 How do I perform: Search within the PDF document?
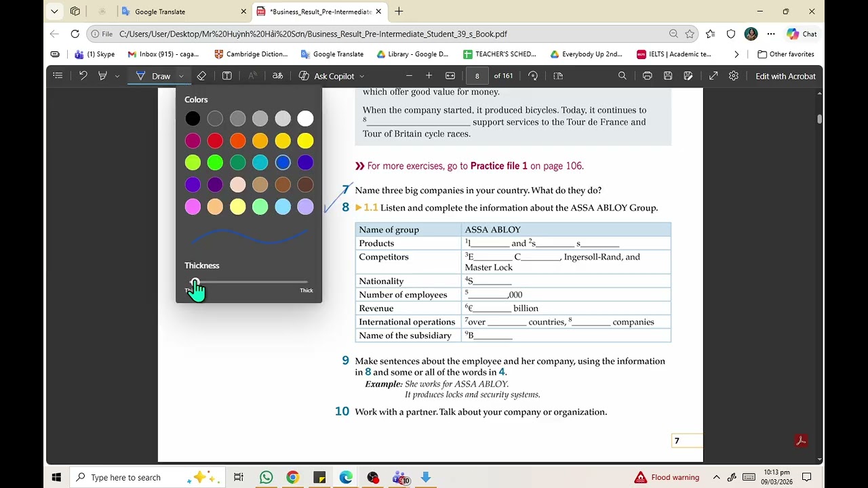pos(623,76)
